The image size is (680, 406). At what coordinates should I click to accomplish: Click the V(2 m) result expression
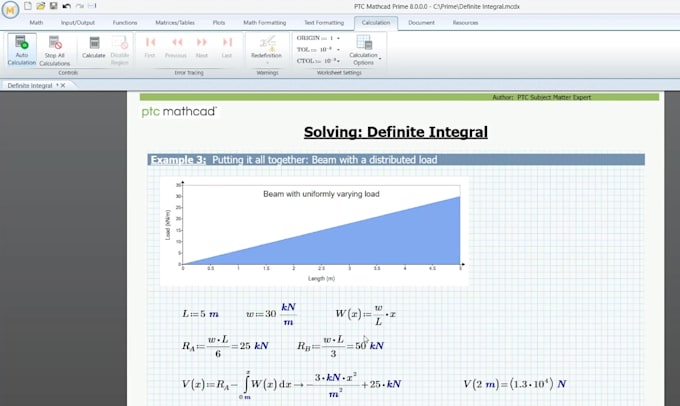(515, 384)
